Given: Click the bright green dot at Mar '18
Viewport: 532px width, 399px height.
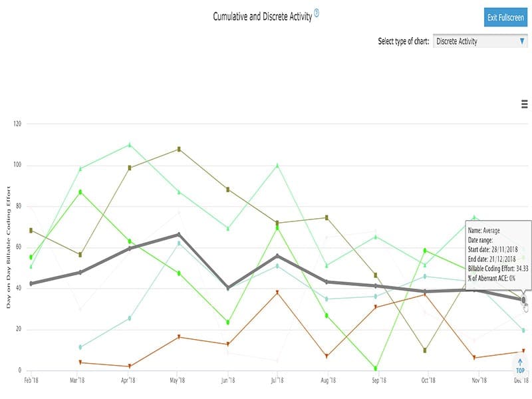Looking at the screenshot, I should point(80,192).
